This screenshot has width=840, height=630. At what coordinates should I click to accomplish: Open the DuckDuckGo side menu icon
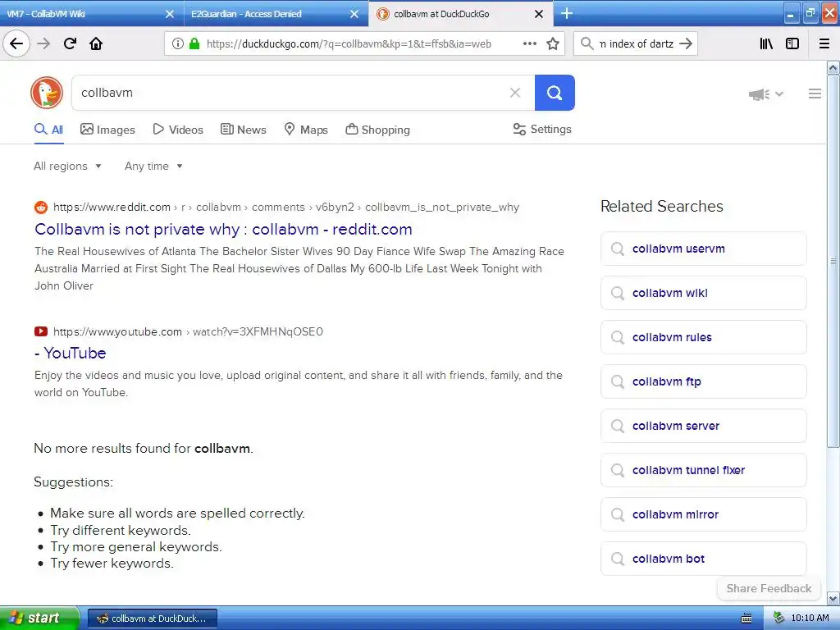pos(815,94)
